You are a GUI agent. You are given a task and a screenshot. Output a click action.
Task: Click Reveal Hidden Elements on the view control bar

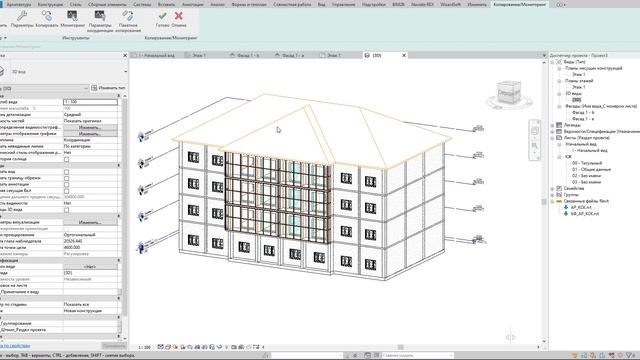tap(227, 347)
